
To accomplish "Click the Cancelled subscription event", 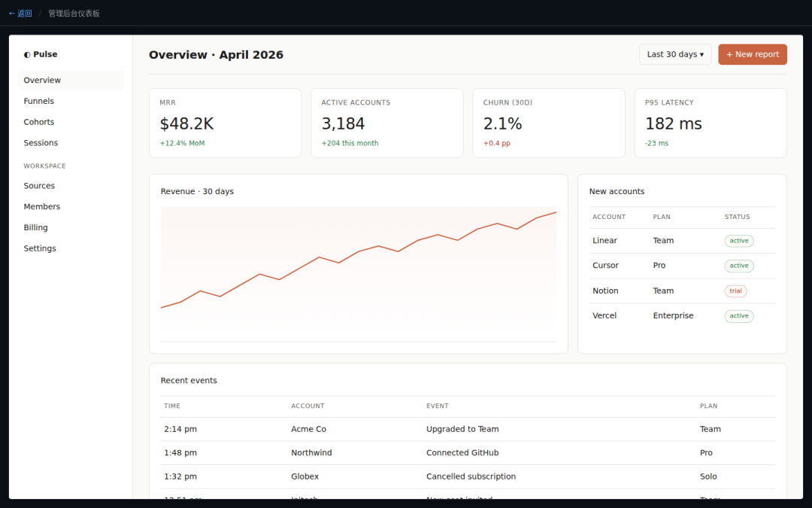I will click(x=471, y=476).
